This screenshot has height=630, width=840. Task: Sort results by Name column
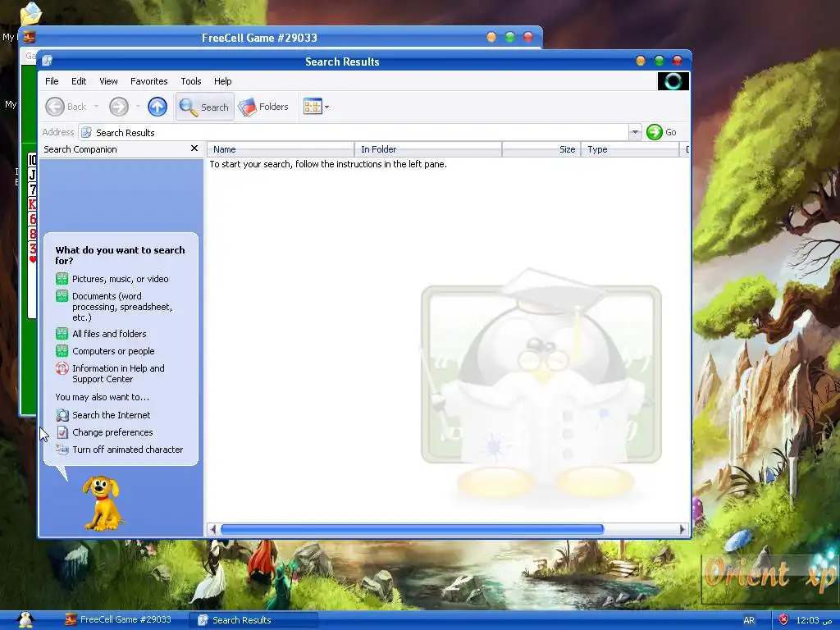point(281,149)
